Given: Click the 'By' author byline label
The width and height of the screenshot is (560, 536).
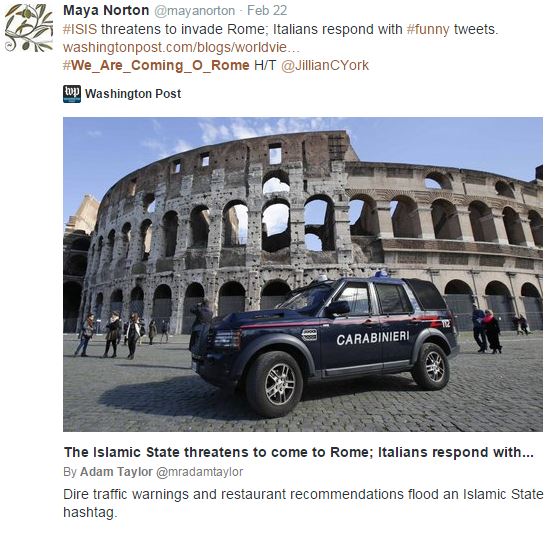Looking at the screenshot, I should [x=70, y=472].
